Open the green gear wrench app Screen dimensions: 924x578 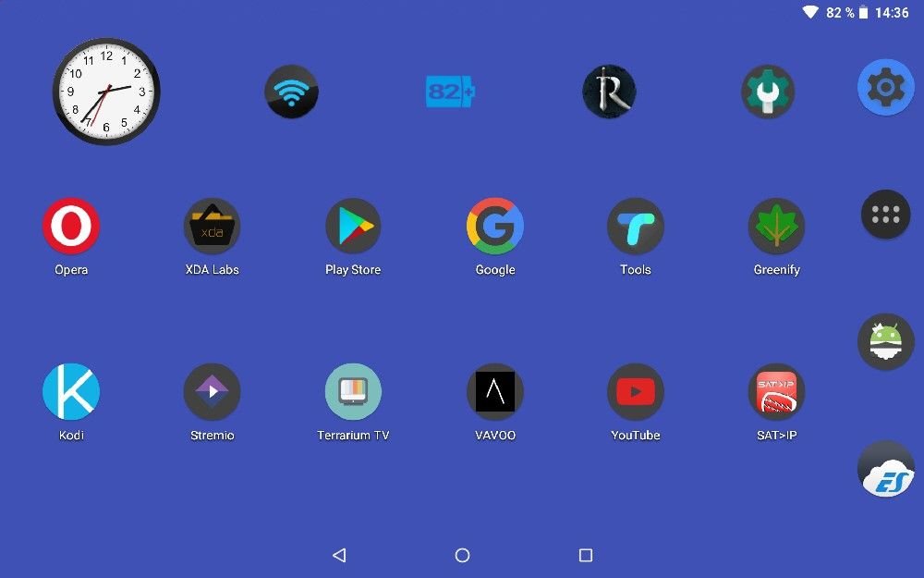[768, 92]
